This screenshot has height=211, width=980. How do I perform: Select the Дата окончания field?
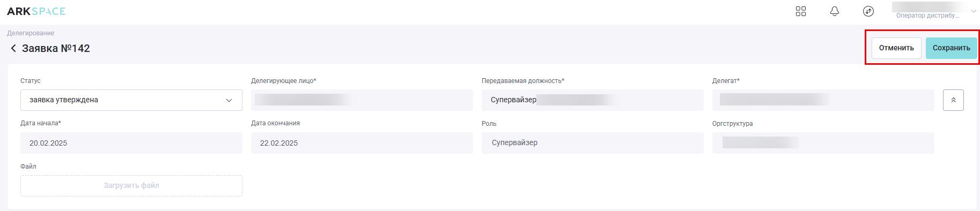click(362, 143)
